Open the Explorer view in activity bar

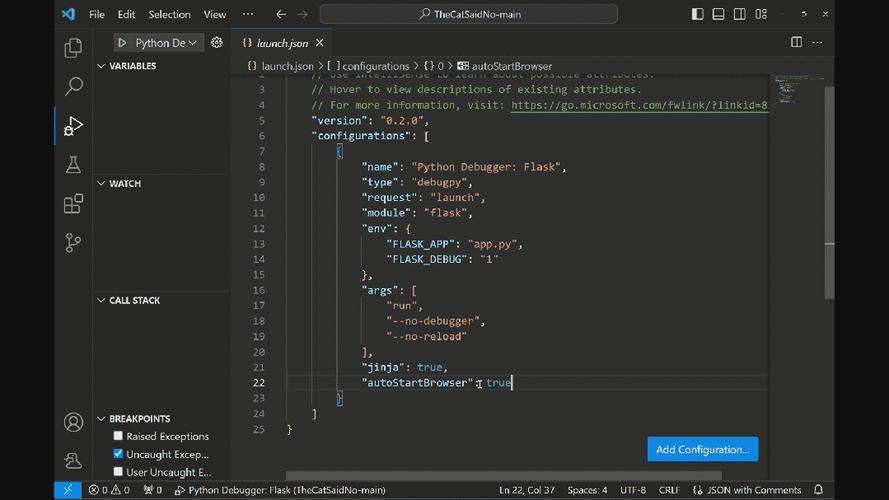pos(73,48)
